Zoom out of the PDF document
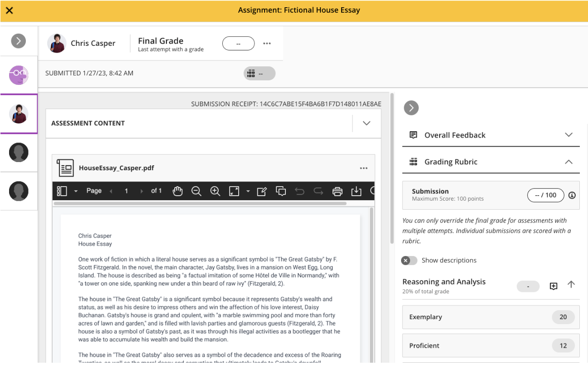588x365 pixels. click(196, 191)
